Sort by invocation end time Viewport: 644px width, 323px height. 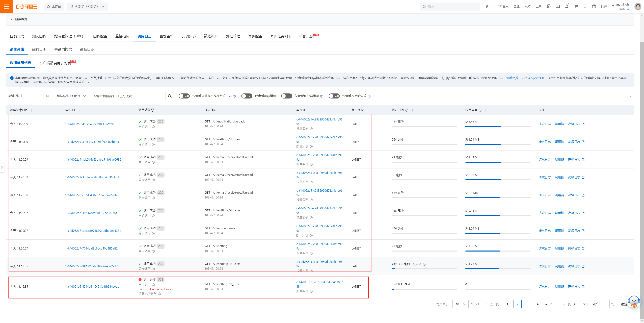32,110
